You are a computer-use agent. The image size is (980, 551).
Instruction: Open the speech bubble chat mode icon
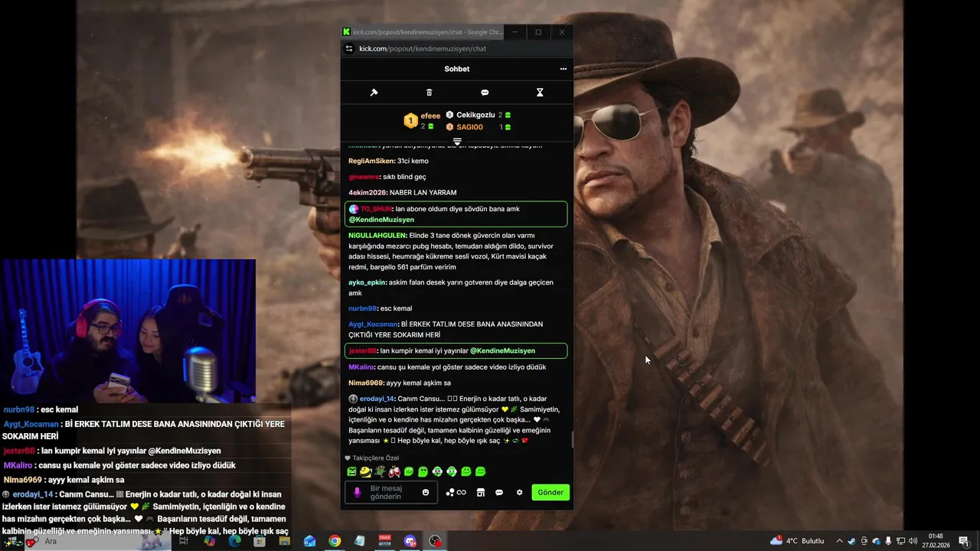click(x=485, y=93)
